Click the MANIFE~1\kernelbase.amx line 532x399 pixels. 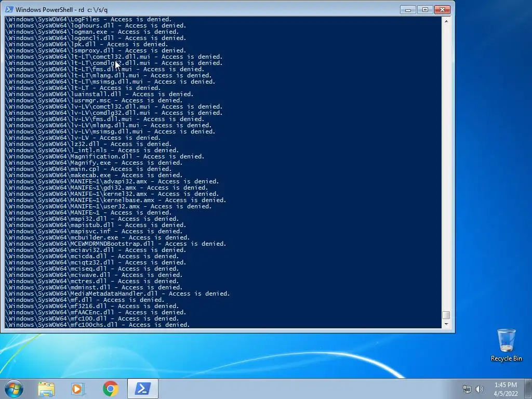click(116, 200)
